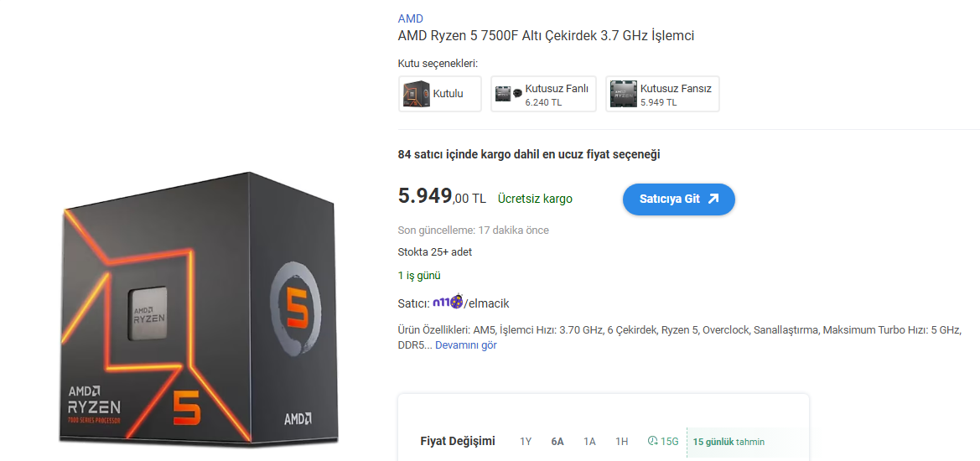
Task: Switch price chart to 1A range
Action: coord(589,442)
